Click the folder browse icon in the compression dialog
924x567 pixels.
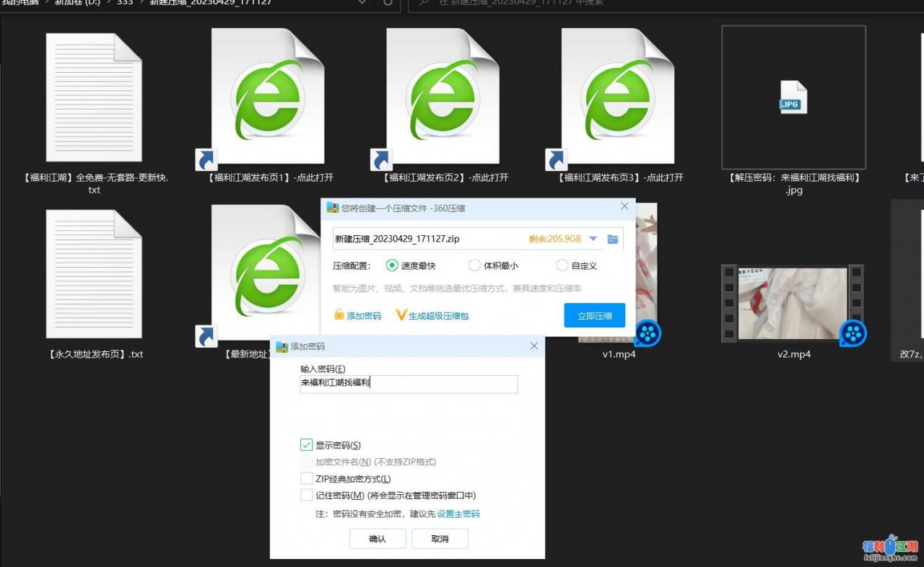tap(613, 239)
